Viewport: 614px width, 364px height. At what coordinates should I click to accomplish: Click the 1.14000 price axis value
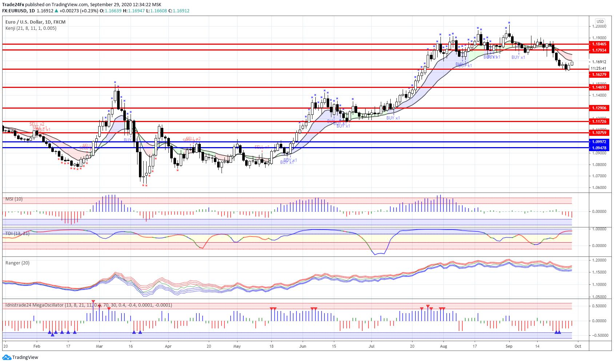coord(599,96)
